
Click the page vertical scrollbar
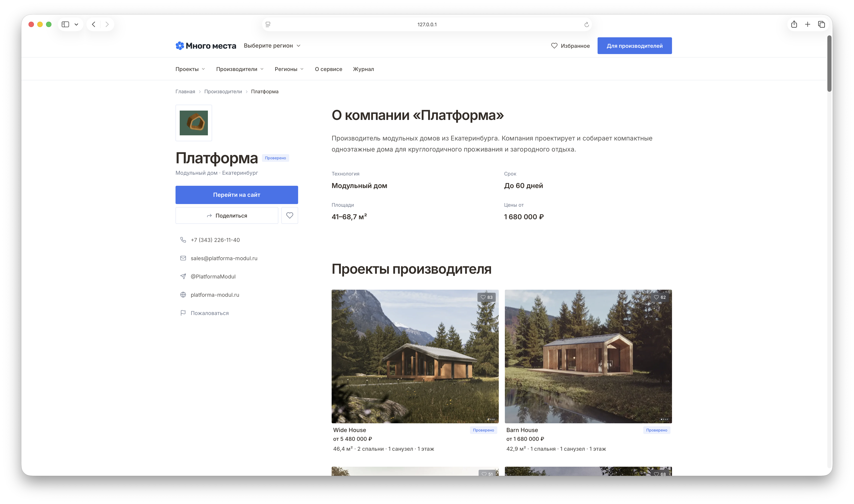click(829, 64)
